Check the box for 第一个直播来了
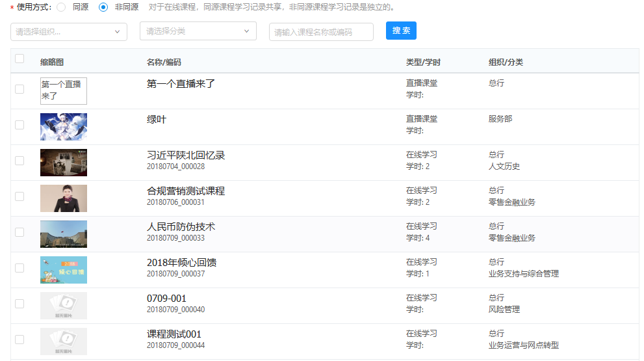The image size is (644, 361). [x=19, y=89]
